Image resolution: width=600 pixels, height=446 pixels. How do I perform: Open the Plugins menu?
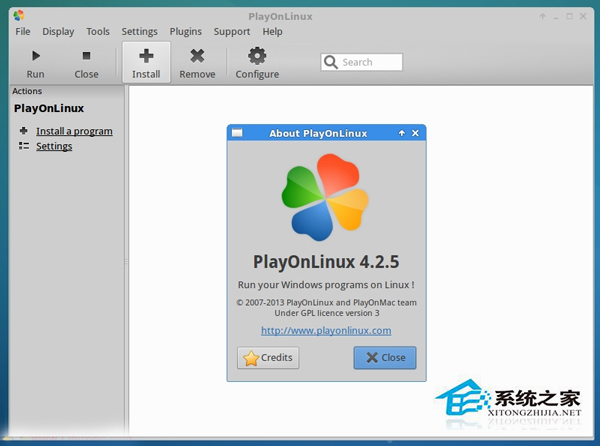186,31
